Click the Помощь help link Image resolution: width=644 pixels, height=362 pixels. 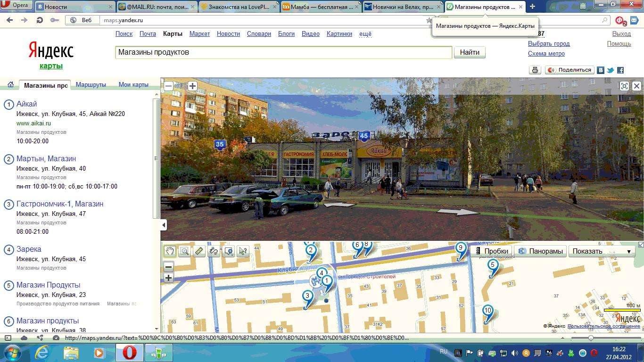pos(619,43)
